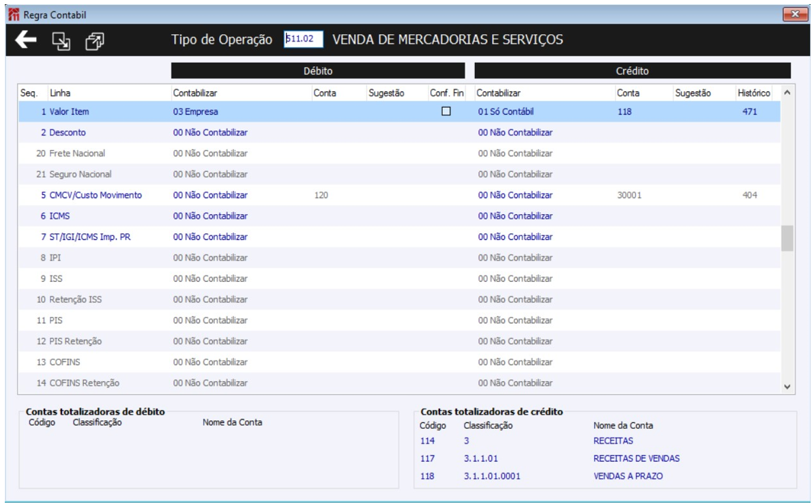Click the Histórico column header
The image size is (812, 504).
pos(754,93)
